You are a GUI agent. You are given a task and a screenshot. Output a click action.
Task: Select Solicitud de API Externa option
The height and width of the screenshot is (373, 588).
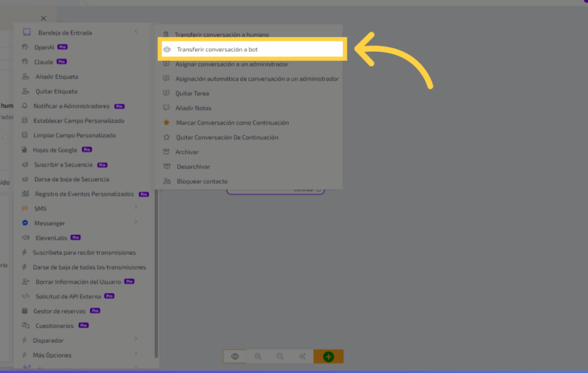(68, 297)
